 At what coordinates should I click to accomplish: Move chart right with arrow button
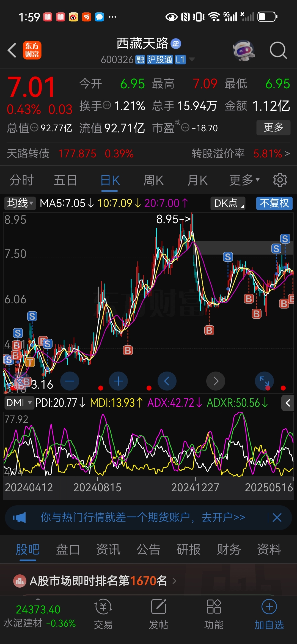[216, 381]
